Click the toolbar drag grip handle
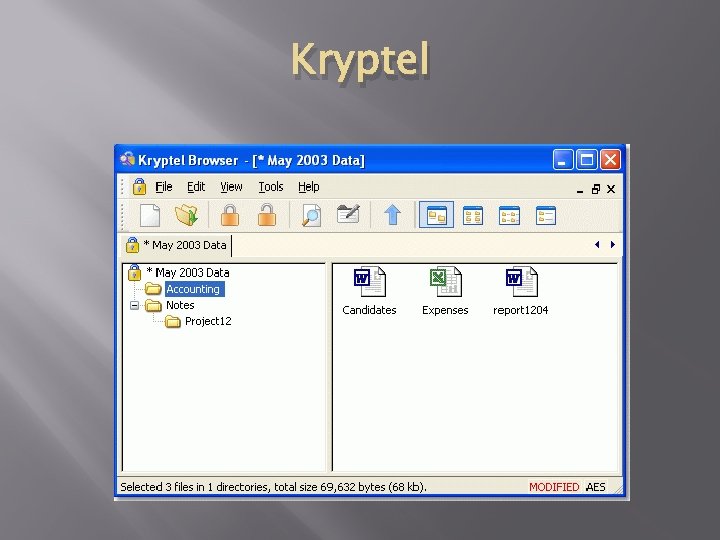 [x=123, y=215]
